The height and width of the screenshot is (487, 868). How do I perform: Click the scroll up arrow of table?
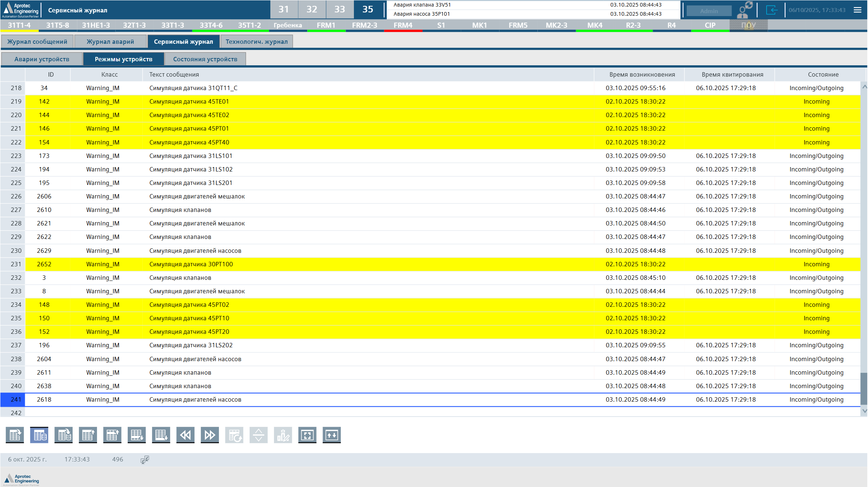coord(864,87)
